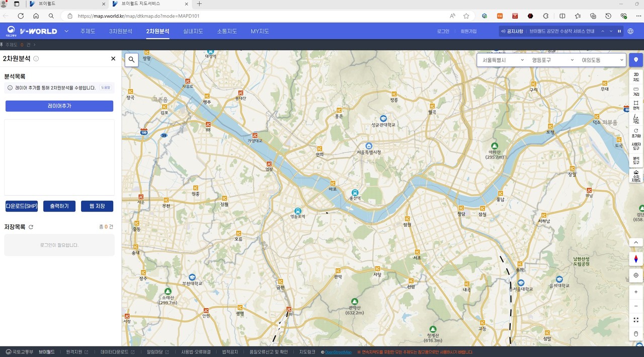
Task: Open the globe language icon
Action: coord(630,31)
